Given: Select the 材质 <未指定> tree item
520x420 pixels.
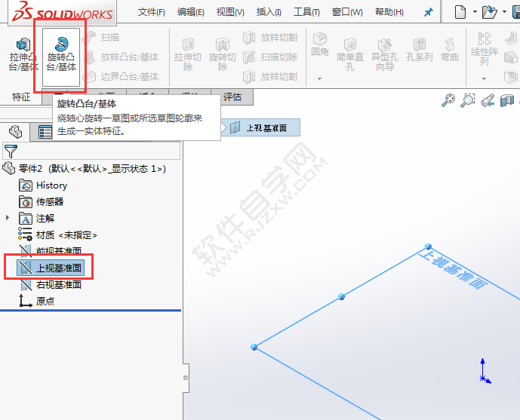Looking at the screenshot, I should (57, 235).
